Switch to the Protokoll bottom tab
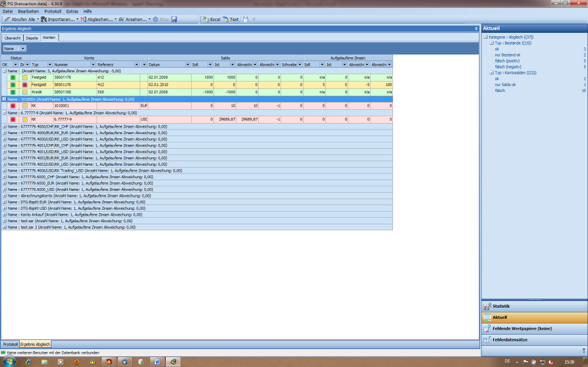 click(10, 344)
